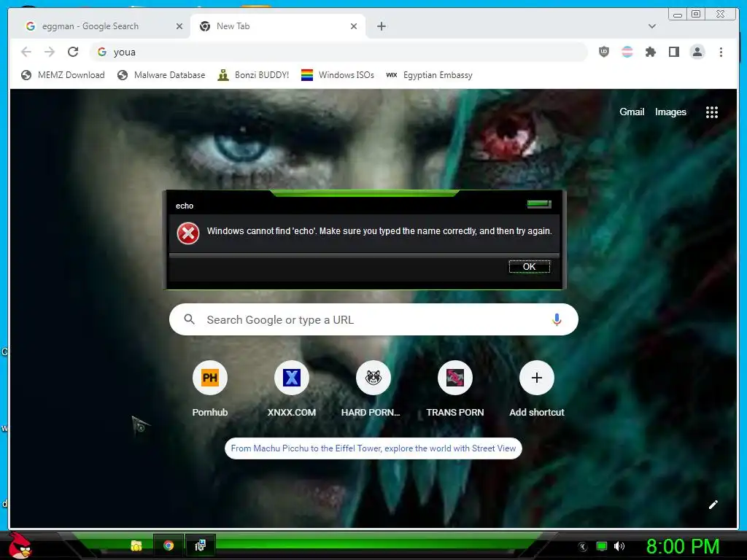Open the Malware Database bookmark
Viewport: 747px width, 560px height.
(161, 75)
